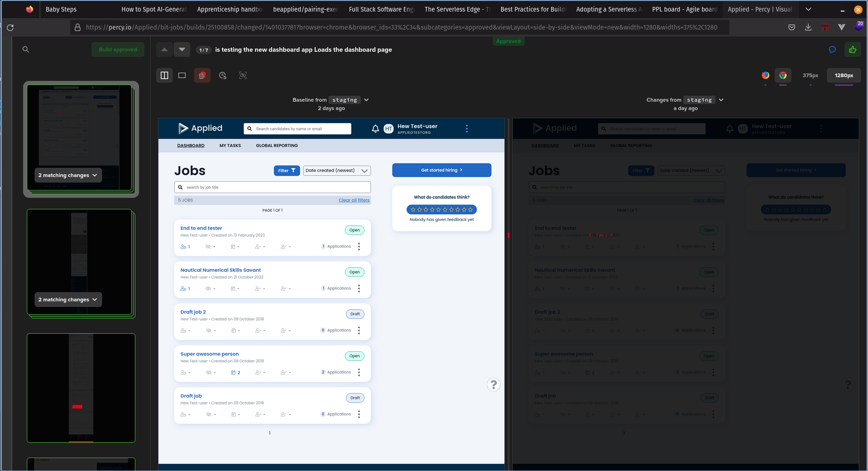Open three-dot menu on Super awesome person card
868x471 pixels.
point(359,373)
